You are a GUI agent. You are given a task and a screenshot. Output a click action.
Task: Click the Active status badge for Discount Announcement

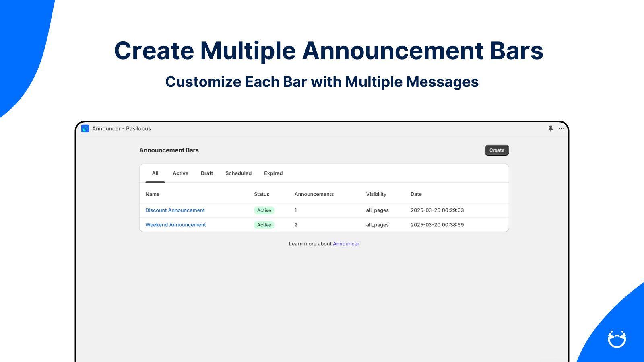pyautogui.click(x=264, y=210)
